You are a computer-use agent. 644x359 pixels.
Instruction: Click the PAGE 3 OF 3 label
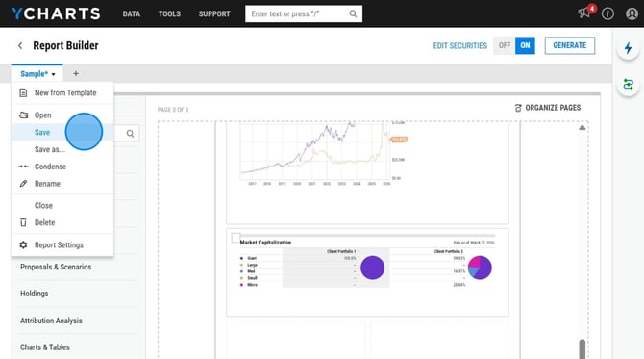click(173, 110)
